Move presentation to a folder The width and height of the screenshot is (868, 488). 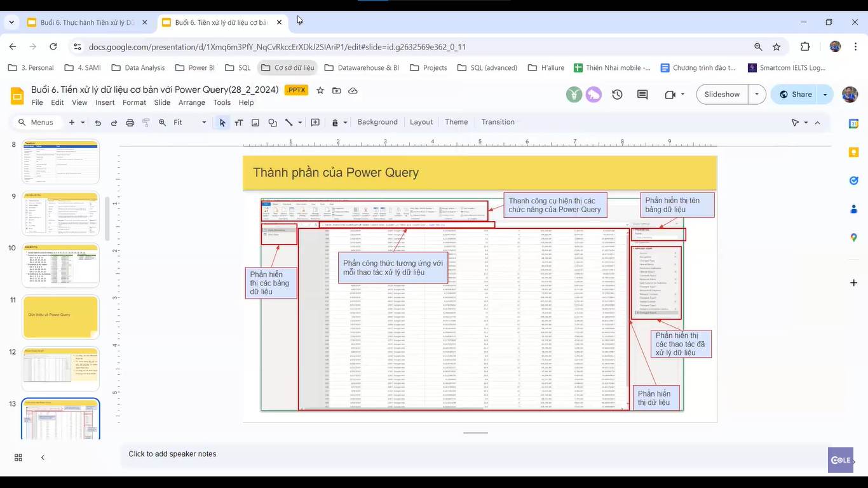click(337, 91)
